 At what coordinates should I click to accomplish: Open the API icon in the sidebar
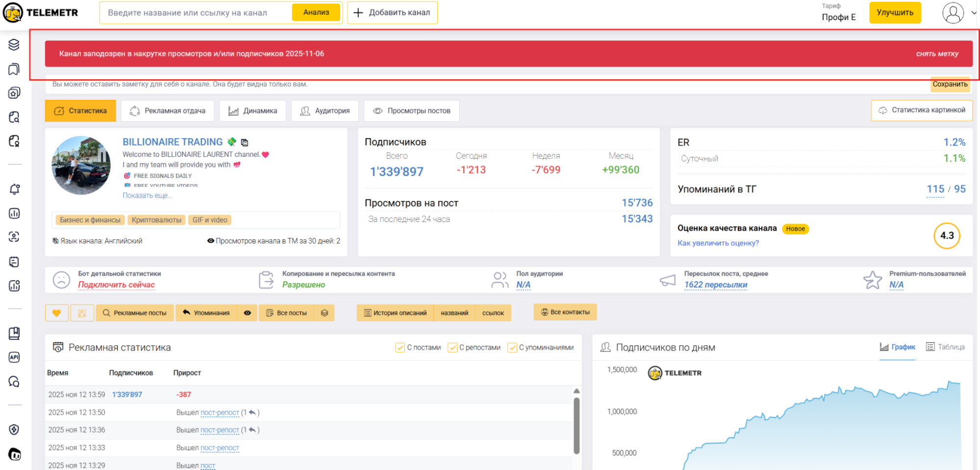[x=14, y=357]
